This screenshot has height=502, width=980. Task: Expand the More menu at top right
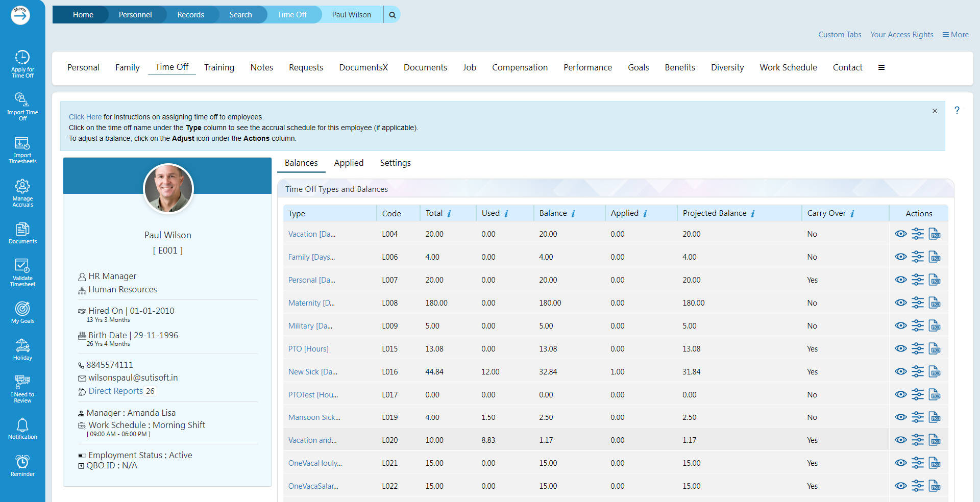pos(955,35)
